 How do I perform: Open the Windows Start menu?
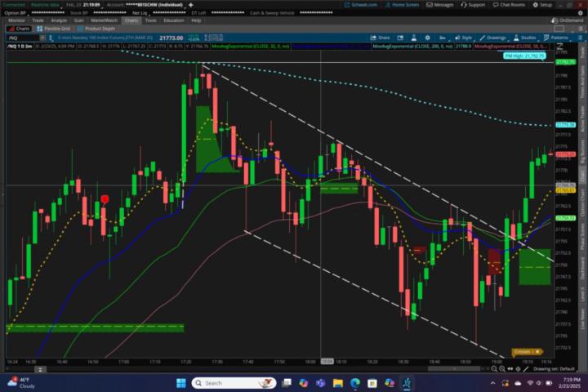coord(181,383)
